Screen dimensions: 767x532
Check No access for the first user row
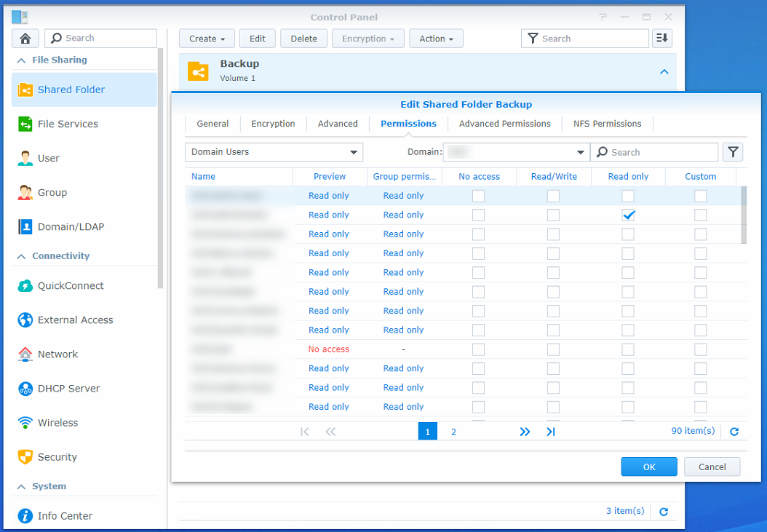tap(478, 196)
